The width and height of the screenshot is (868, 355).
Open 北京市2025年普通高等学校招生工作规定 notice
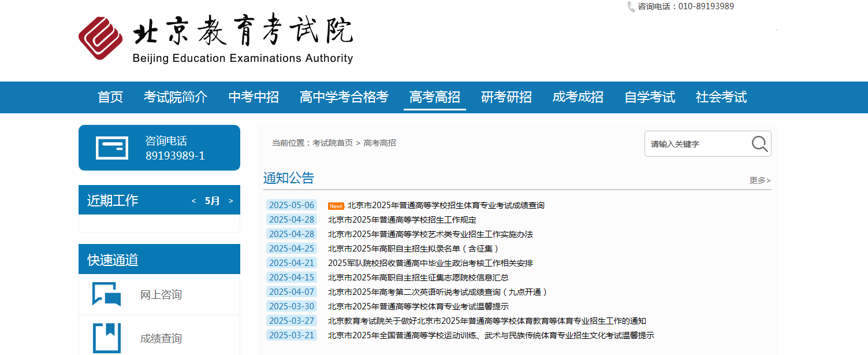tap(402, 220)
